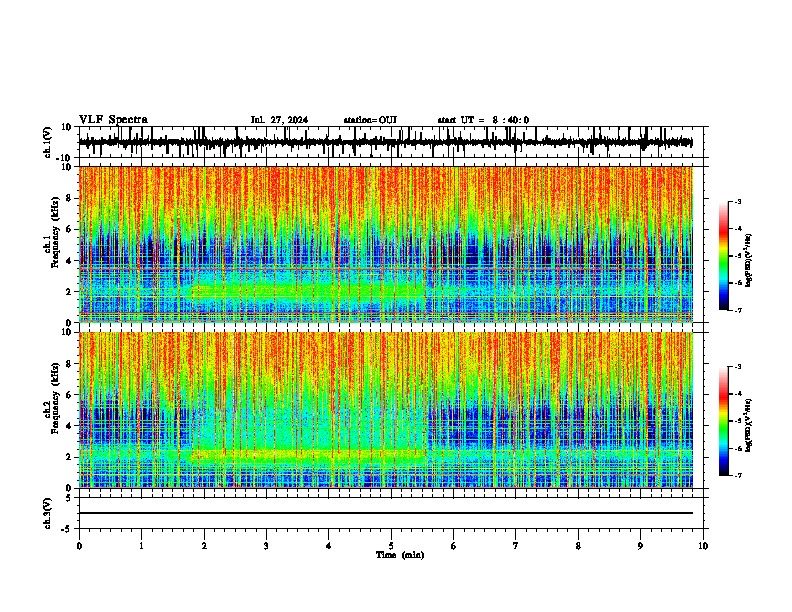Click the "8" kHz tick of ch.1 spectrogram

pyautogui.click(x=70, y=198)
